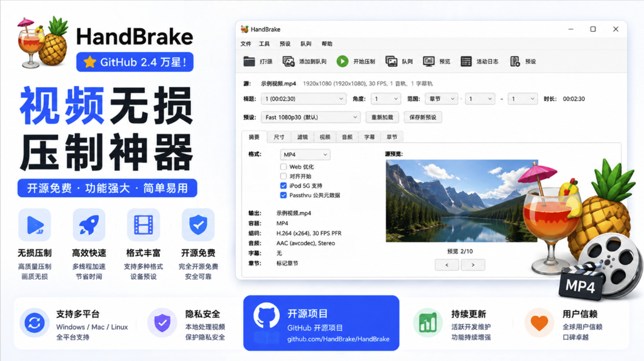
Task: Go to previous preview with < button
Action: pyautogui.click(x=447, y=265)
